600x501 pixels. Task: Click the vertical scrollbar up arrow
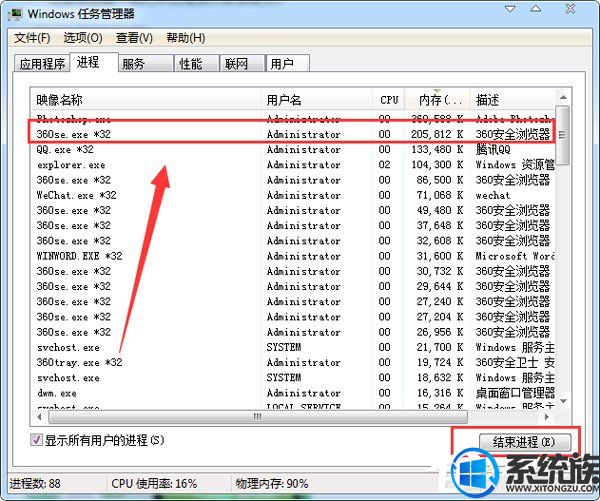563,97
